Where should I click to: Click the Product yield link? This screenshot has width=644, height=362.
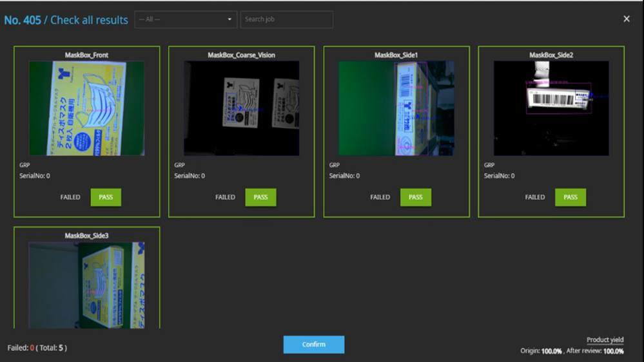pyautogui.click(x=605, y=340)
